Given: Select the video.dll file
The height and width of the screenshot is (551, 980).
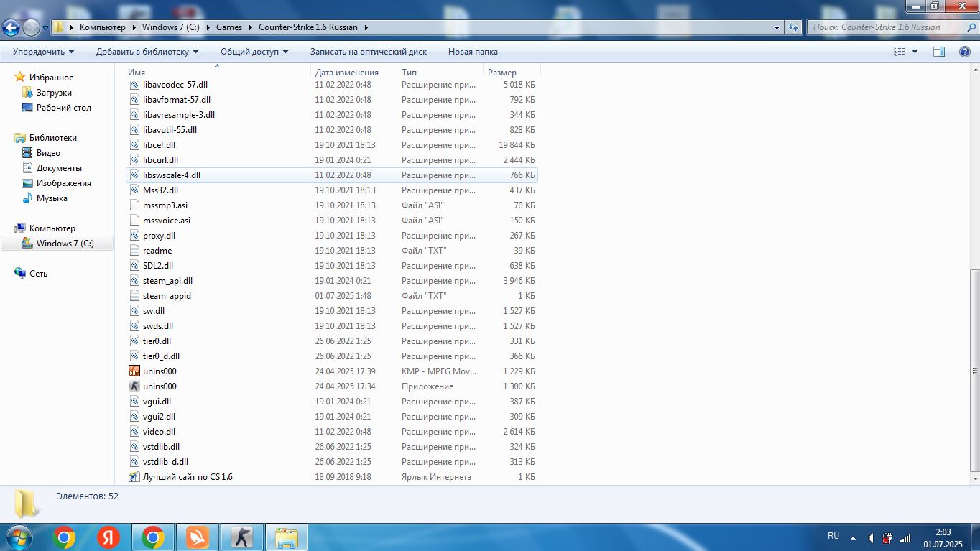Looking at the screenshot, I should [331, 432].
